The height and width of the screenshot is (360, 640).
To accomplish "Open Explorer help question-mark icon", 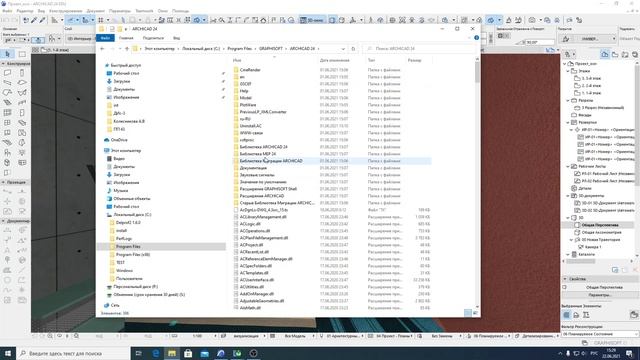I will coord(476,38).
